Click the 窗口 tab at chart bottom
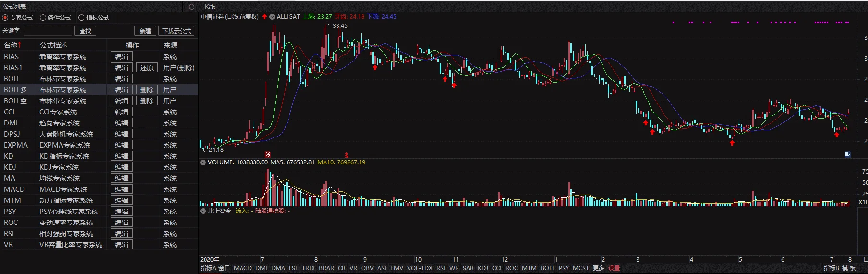 tap(224, 268)
